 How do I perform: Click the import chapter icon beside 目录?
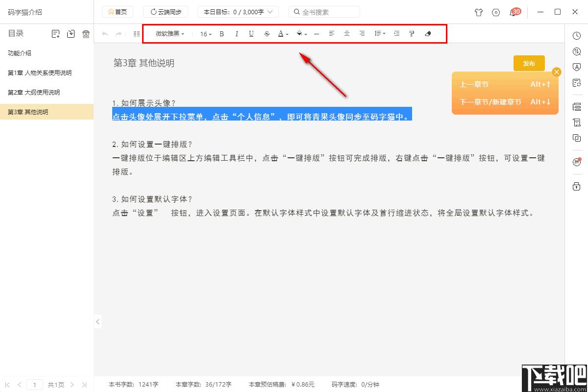71,34
